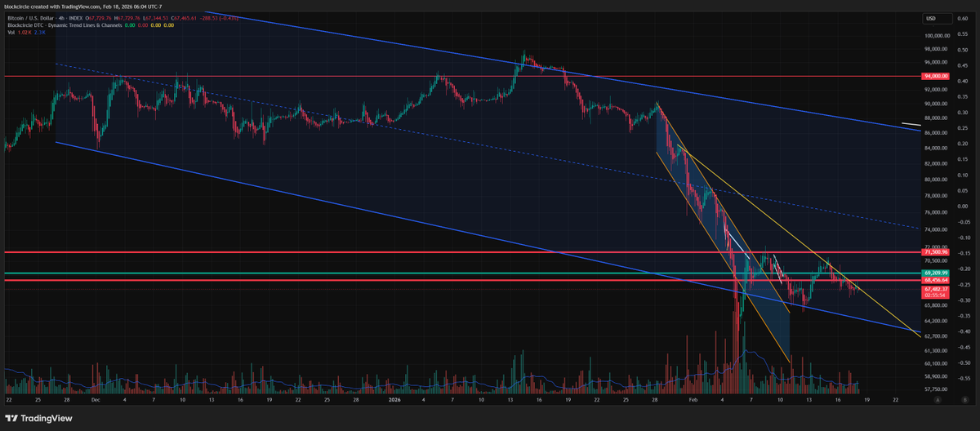Click the -288.53 (-0.43%) change value
Image resolution: width=980 pixels, height=431 pixels.
(218, 18)
